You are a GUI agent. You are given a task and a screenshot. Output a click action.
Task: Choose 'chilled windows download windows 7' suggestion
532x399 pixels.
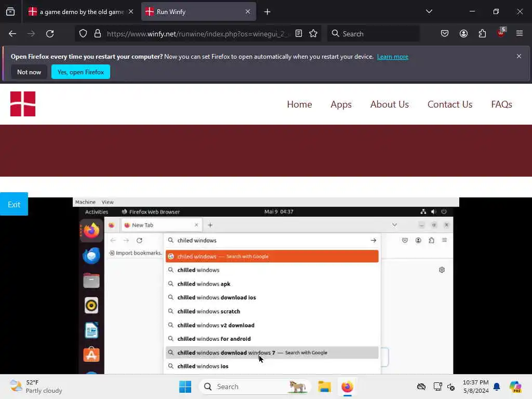272,353
